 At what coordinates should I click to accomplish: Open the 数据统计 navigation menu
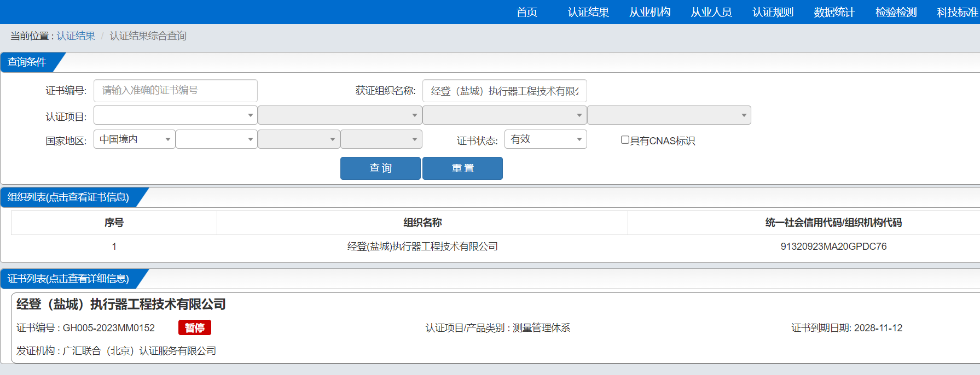click(834, 12)
